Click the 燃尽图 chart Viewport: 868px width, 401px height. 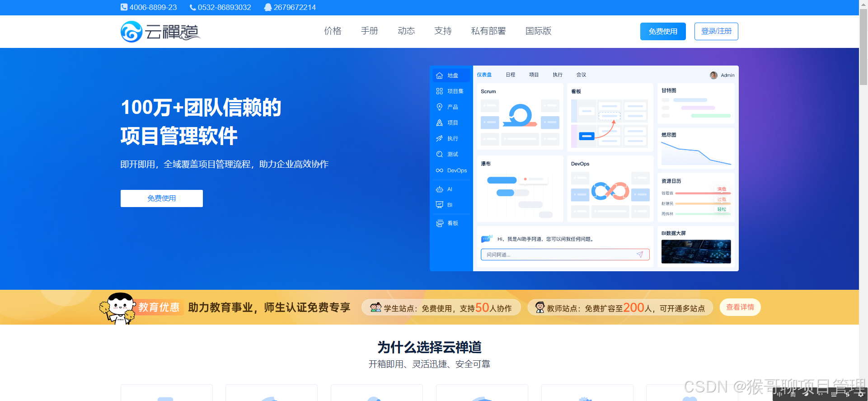tap(696, 153)
